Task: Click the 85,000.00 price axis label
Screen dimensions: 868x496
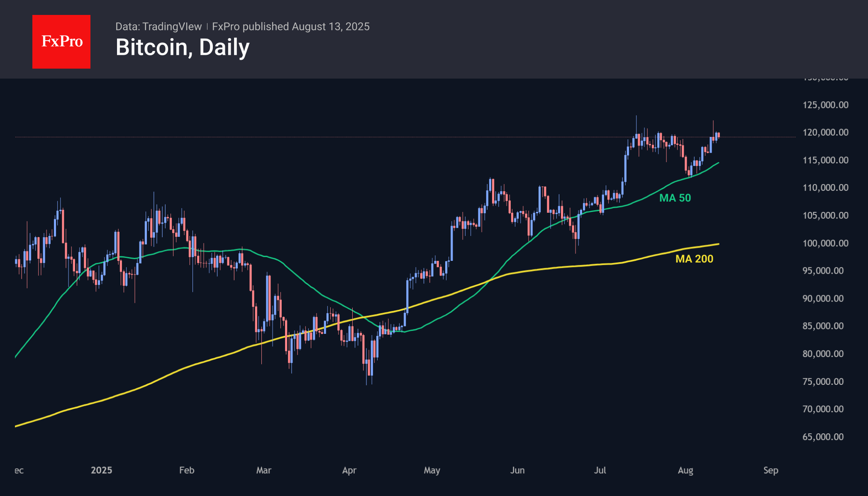Action: click(823, 326)
